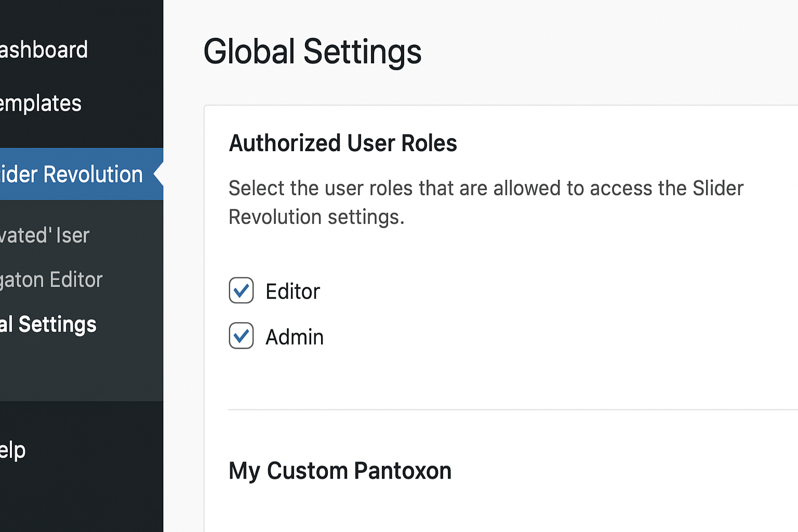Click the user roles description paragraph
This screenshot has height=532, width=798.
[486, 202]
